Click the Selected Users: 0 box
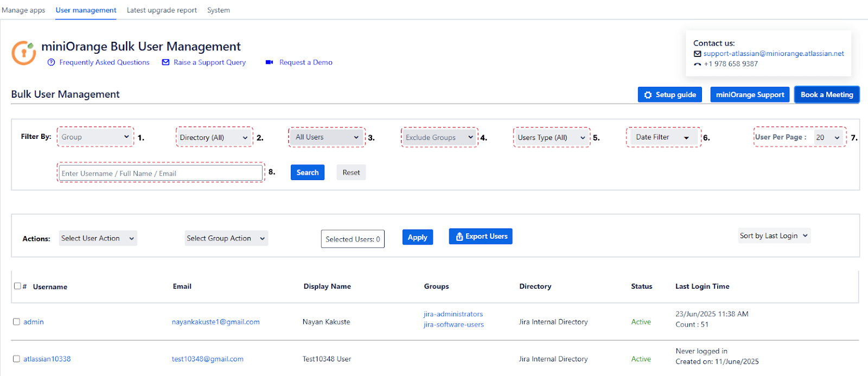Viewport: 868px width, 376px height. point(353,239)
